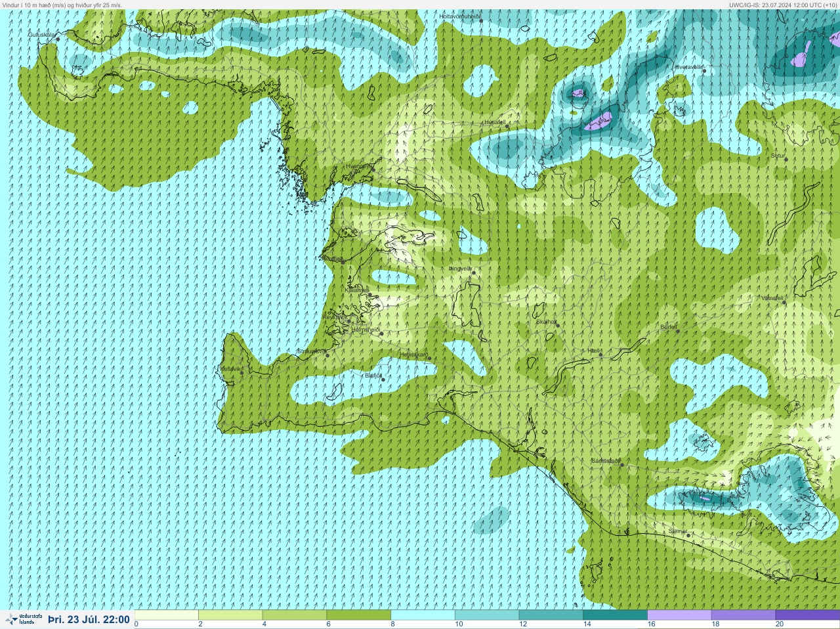840x629 pixels.
Task: Click legend tick label 12
Action: pos(523,624)
